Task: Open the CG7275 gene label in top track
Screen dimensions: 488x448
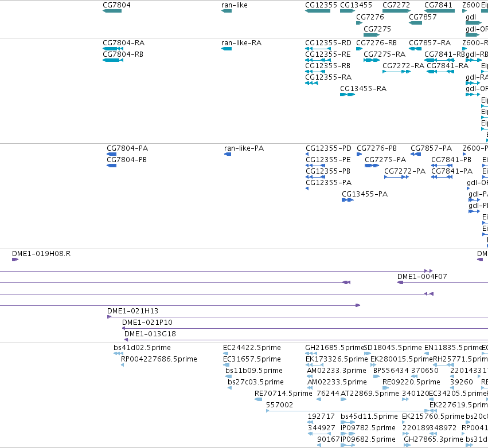Action: tap(377, 29)
